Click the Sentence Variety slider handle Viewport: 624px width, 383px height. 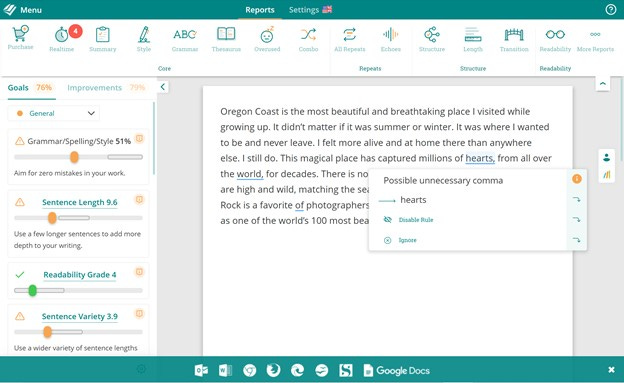[47, 332]
